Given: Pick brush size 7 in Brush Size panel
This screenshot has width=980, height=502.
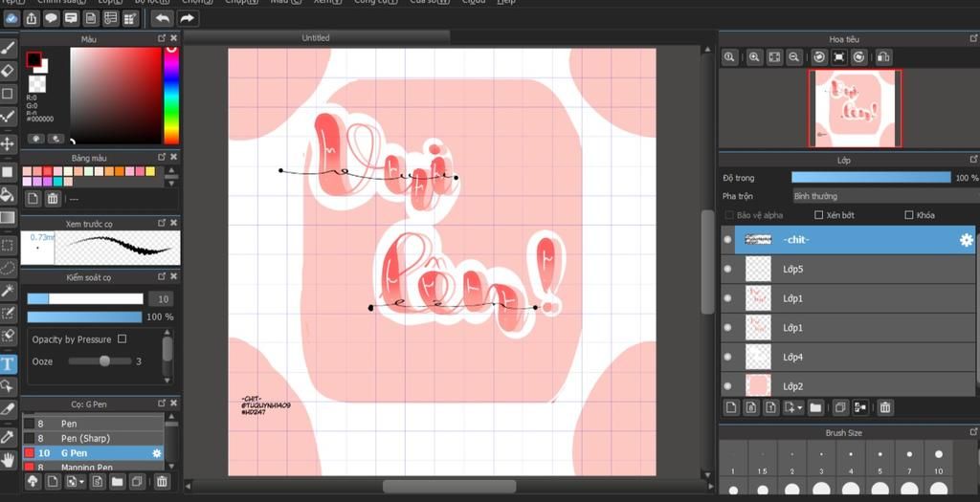Looking at the screenshot, I should [909, 460].
